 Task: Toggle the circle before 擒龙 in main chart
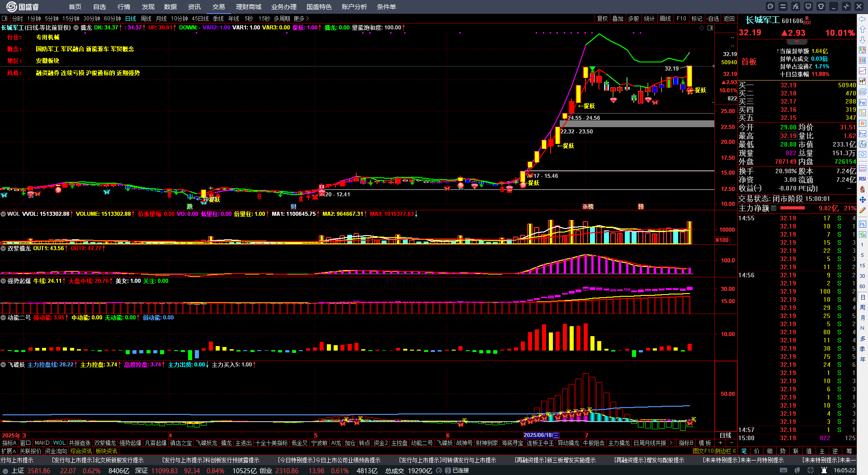76,28
